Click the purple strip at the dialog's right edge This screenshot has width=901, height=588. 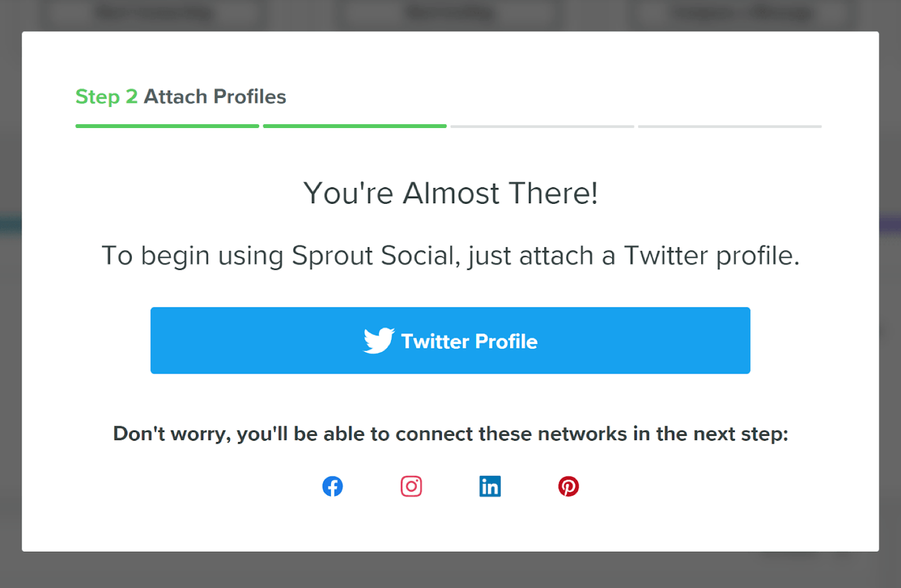tap(890, 225)
